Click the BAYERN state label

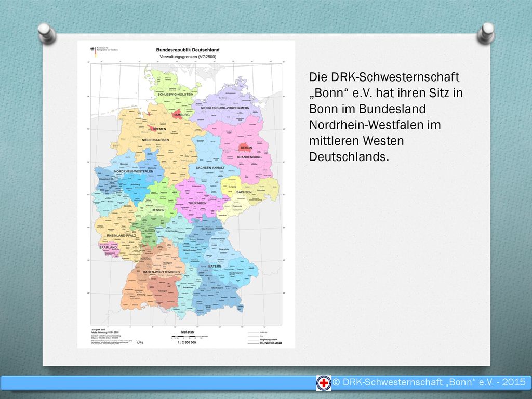[x=215, y=267]
